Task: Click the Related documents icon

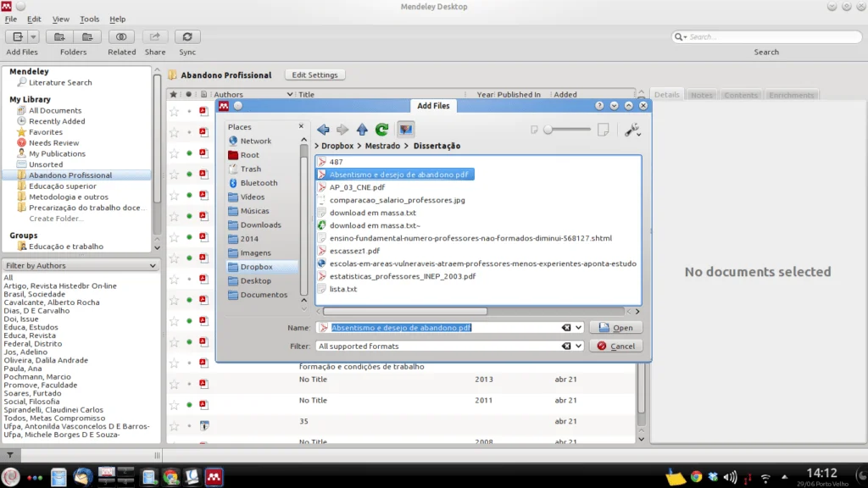Action: tap(121, 36)
